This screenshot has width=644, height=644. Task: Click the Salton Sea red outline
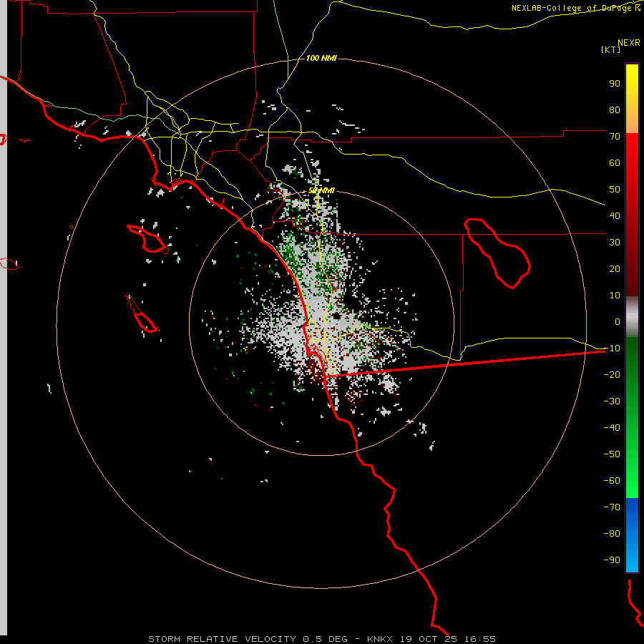(x=497, y=253)
